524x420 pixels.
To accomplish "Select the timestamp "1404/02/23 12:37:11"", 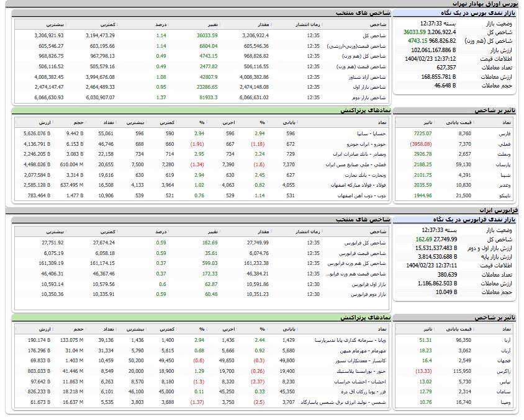I will (431, 266).
